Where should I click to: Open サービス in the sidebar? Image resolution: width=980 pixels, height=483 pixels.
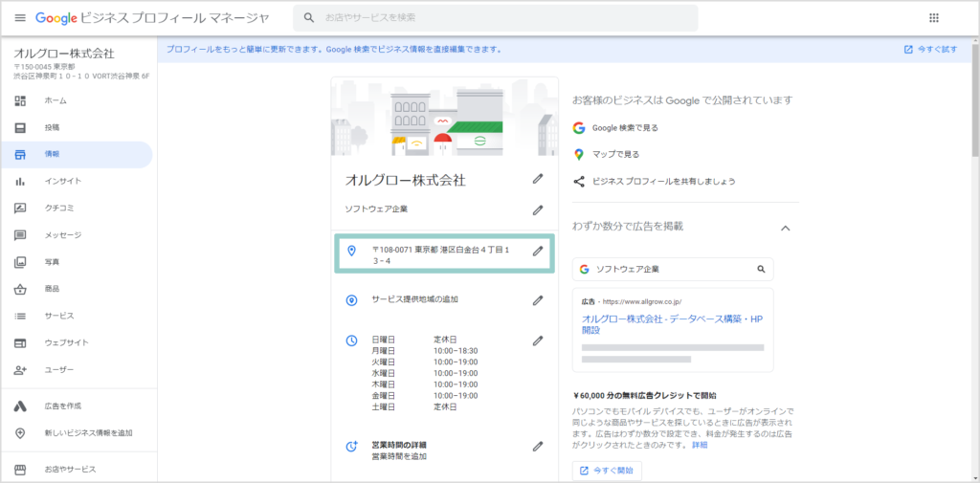[77, 316]
